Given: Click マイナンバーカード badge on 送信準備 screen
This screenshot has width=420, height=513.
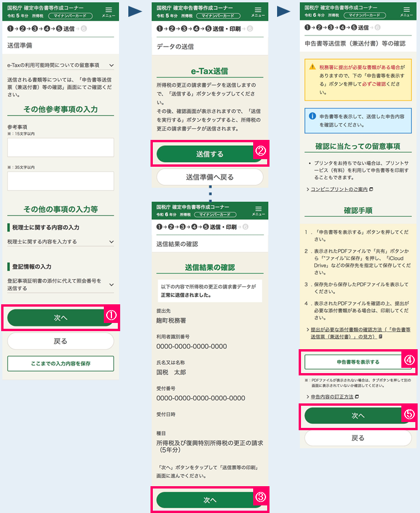Looking at the screenshot, I should (71, 16).
